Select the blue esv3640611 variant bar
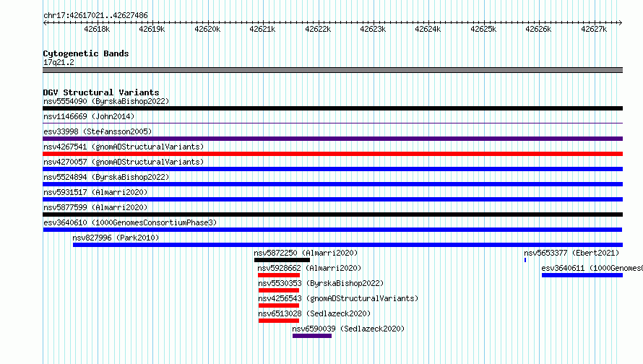 (582, 275)
